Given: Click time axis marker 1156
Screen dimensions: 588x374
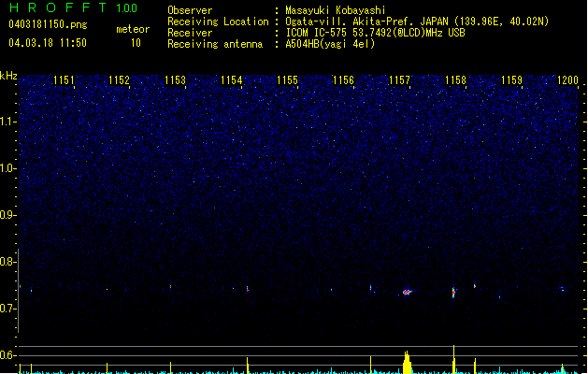Looking at the screenshot, I should tap(343, 80).
